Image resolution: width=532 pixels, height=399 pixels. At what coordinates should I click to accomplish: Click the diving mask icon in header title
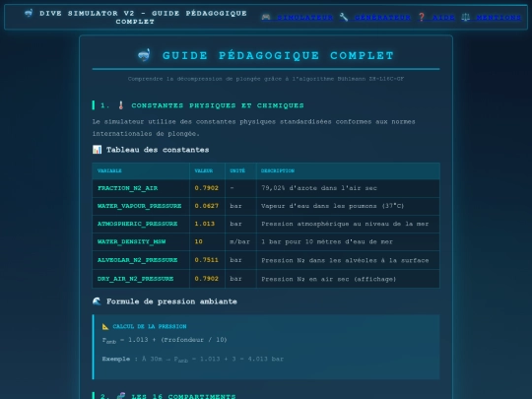[29, 13]
